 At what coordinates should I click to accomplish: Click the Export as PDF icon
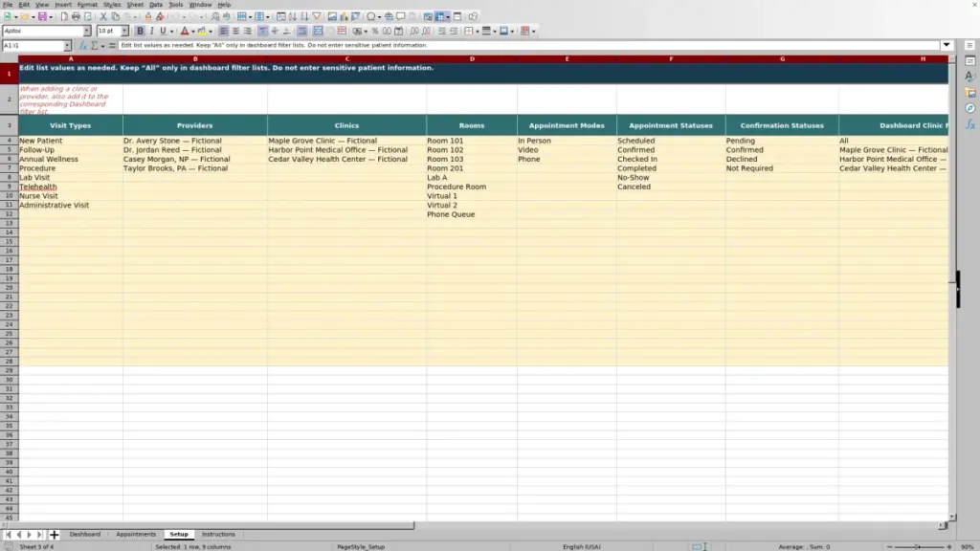[64, 17]
